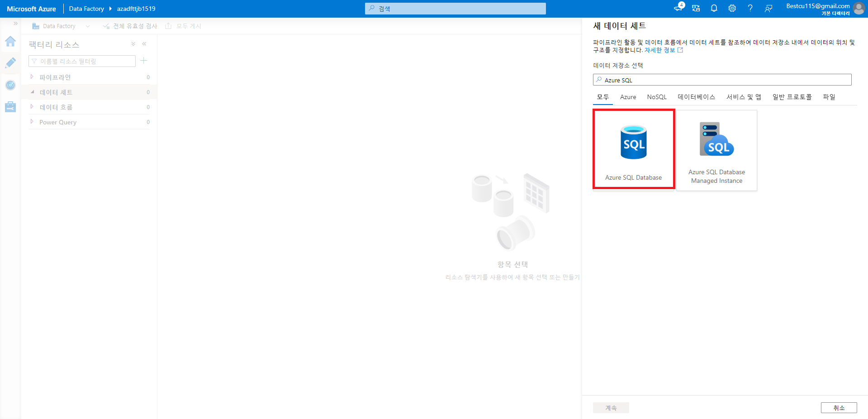Open the Monitor gauge icon in sidebar
Screen dimensions: 868x419
click(10, 85)
